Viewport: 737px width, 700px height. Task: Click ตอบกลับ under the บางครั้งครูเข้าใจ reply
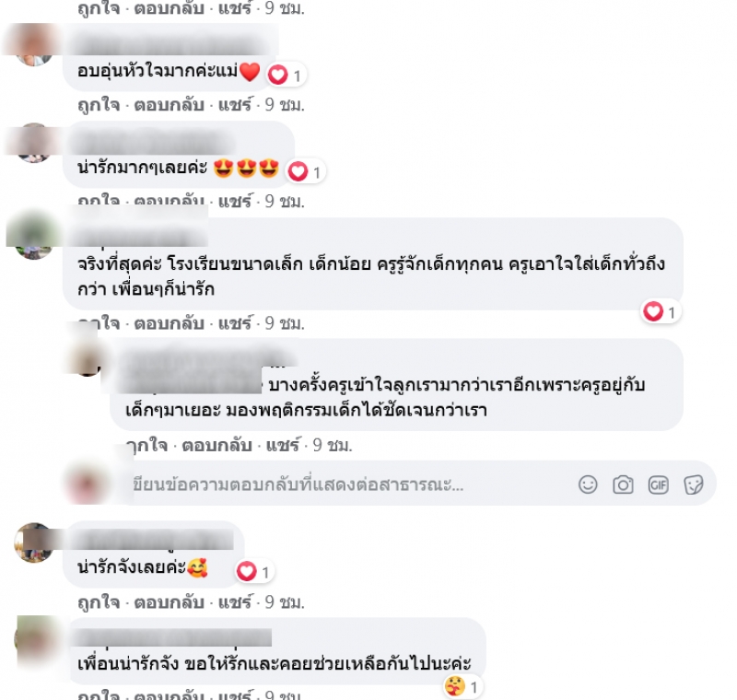point(216,445)
